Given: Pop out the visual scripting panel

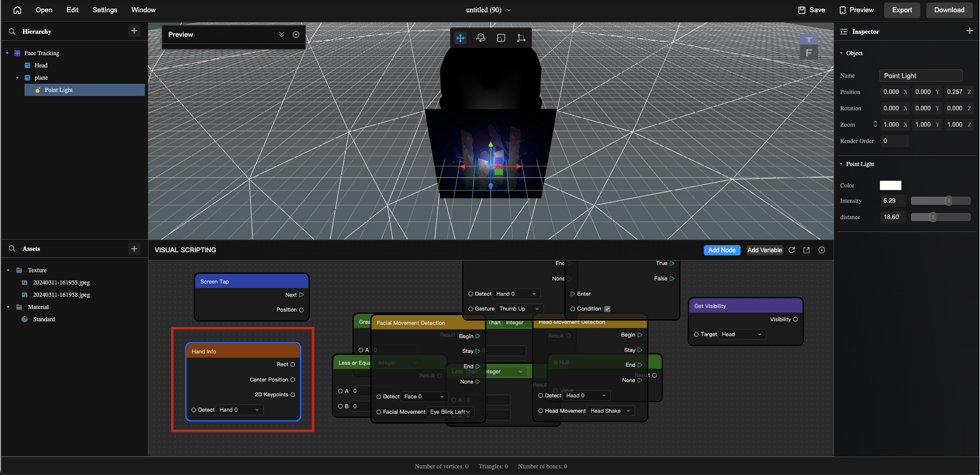Looking at the screenshot, I should click(x=806, y=250).
